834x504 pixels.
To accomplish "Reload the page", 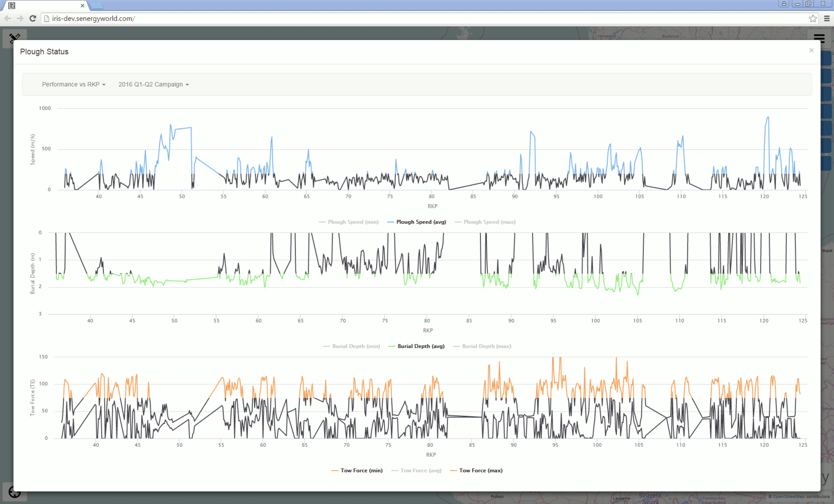I will (33, 19).
